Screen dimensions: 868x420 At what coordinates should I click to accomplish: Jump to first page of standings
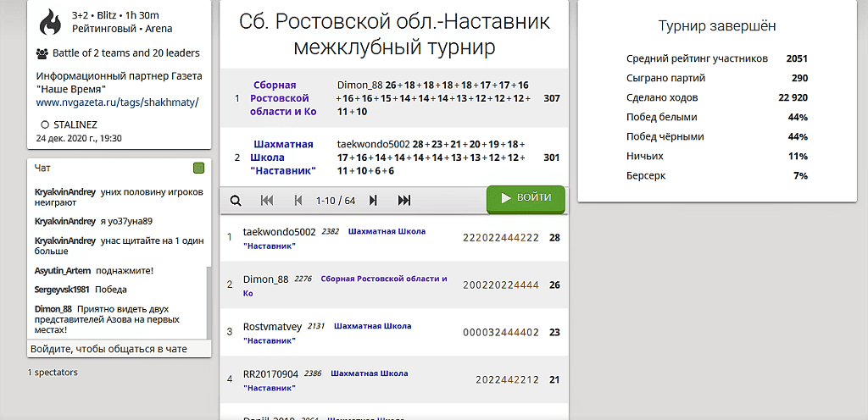[267, 201]
